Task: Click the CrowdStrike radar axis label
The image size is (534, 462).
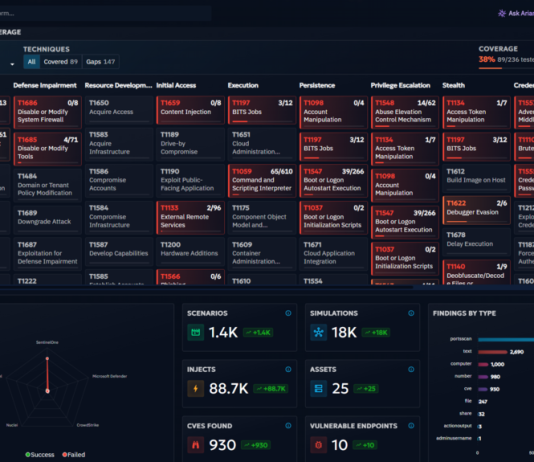Action: tap(88, 425)
